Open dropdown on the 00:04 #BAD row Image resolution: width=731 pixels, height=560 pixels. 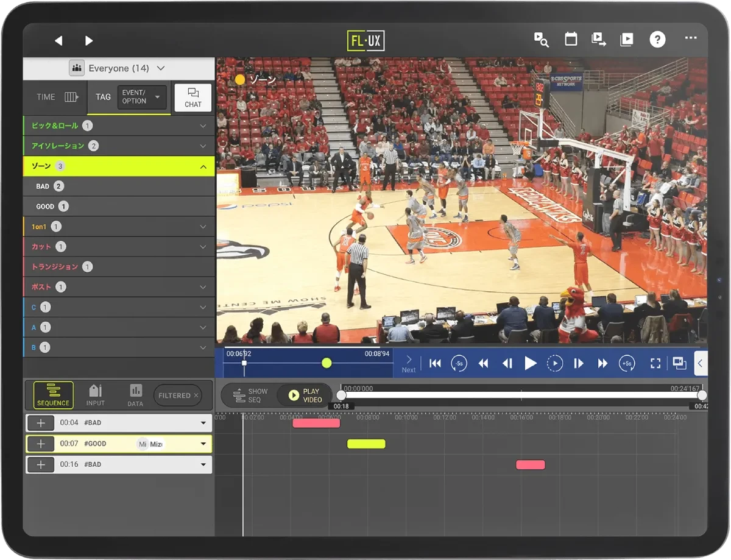click(203, 423)
